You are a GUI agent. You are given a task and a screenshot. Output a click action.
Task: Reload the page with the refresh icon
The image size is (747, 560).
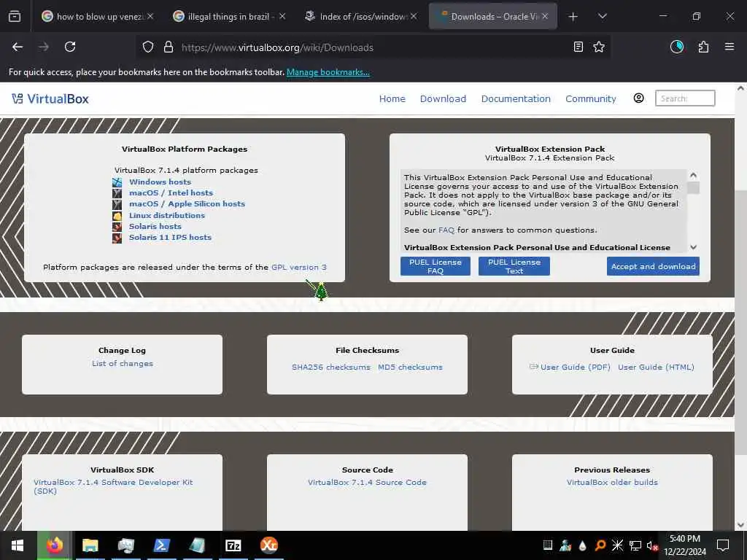tap(70, 47)
